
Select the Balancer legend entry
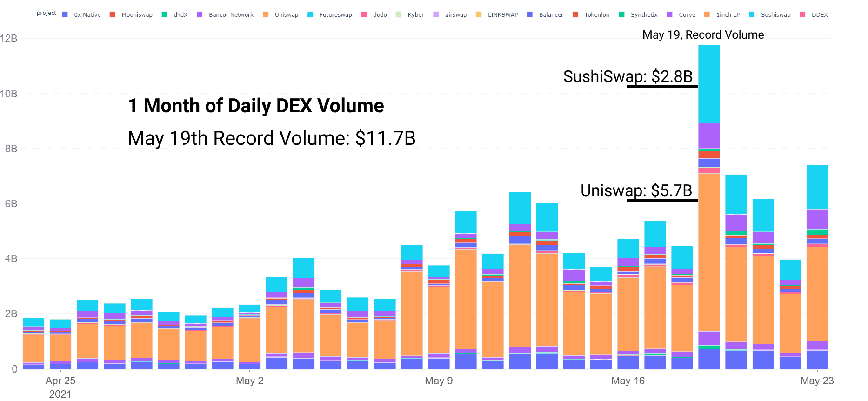545,14
